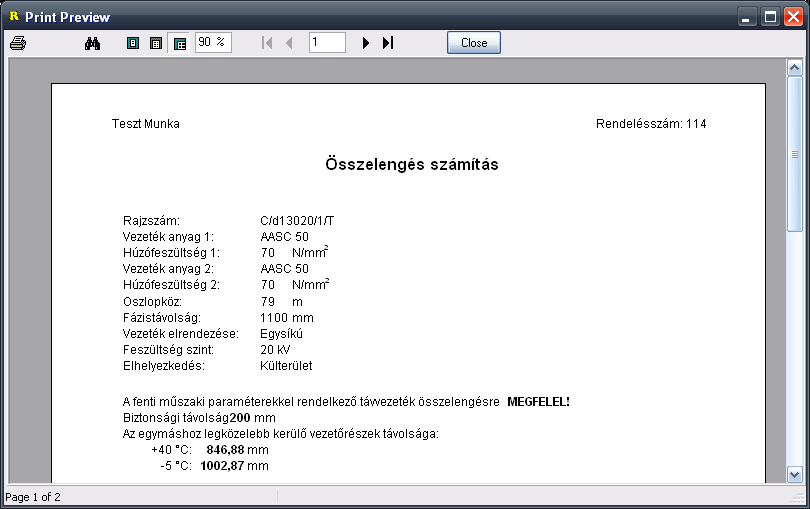The width and height of the screenshot is (810, 509).
Task: Click the Húzófeszültség 1: label
Action: click(171, 253)
